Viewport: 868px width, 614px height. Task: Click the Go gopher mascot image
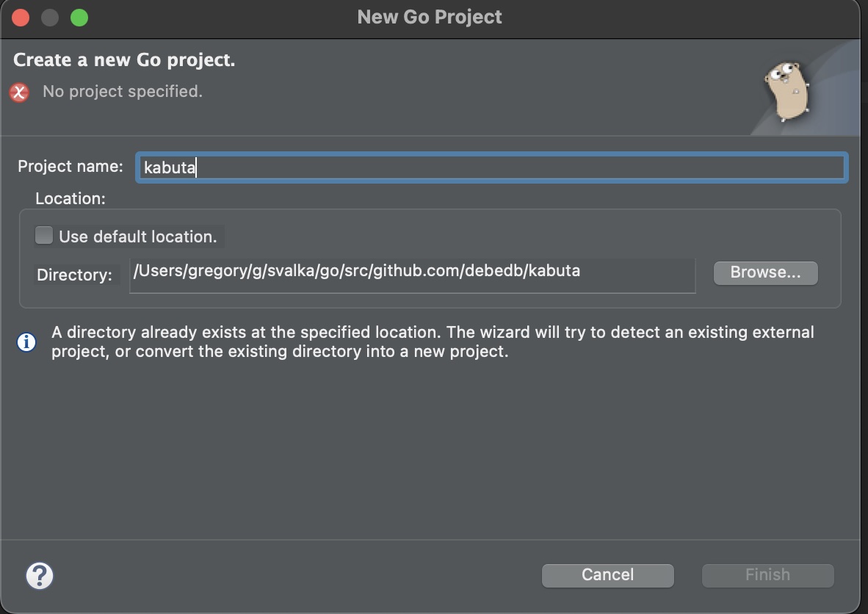787,91
